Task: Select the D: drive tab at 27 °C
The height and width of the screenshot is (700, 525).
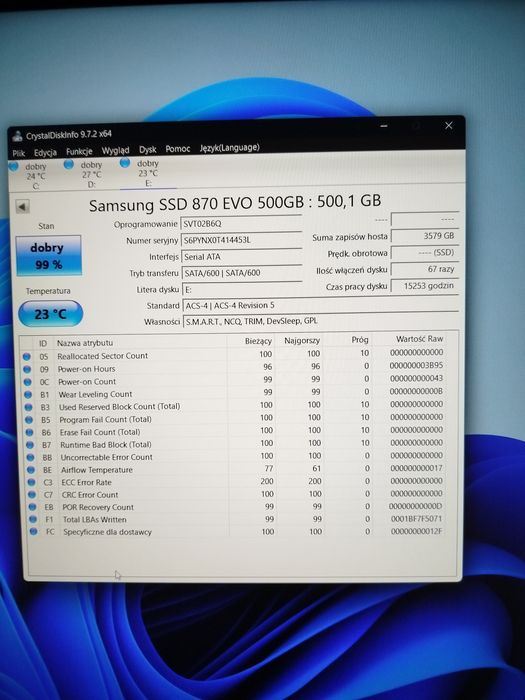Action: (x=85, y=174)
